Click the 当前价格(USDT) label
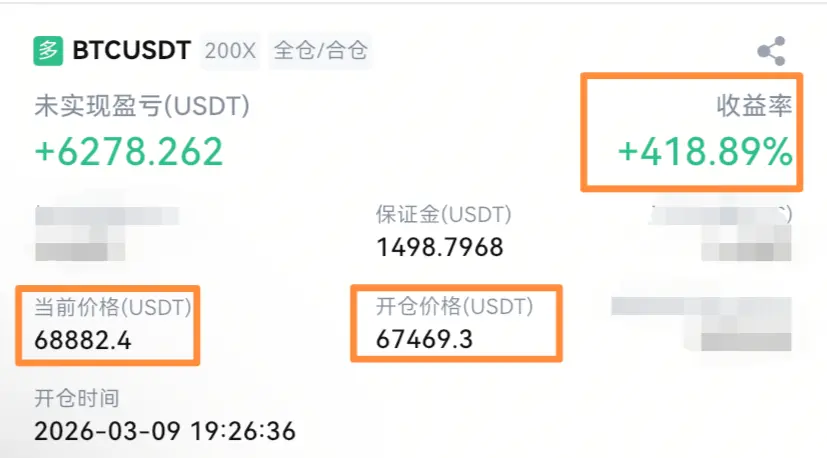This screenshot has width=827, height=458. click(113, 307)
